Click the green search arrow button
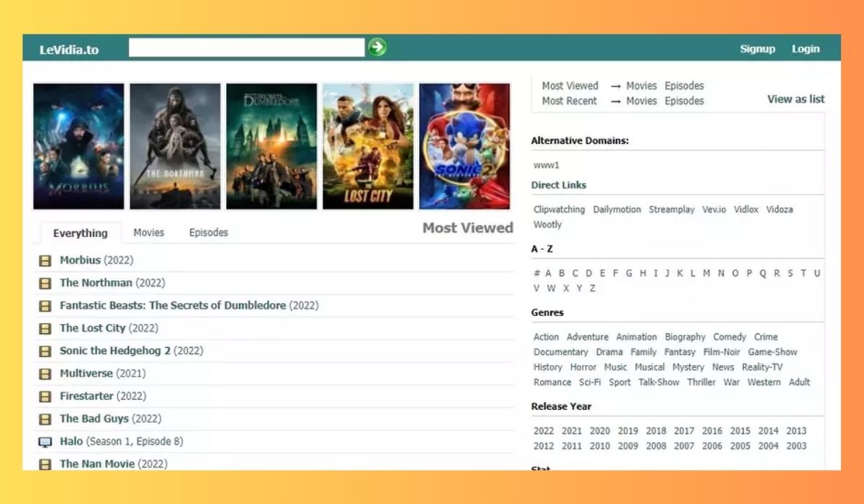The width and height of the screenshot is (864, 504). [377, 48]
